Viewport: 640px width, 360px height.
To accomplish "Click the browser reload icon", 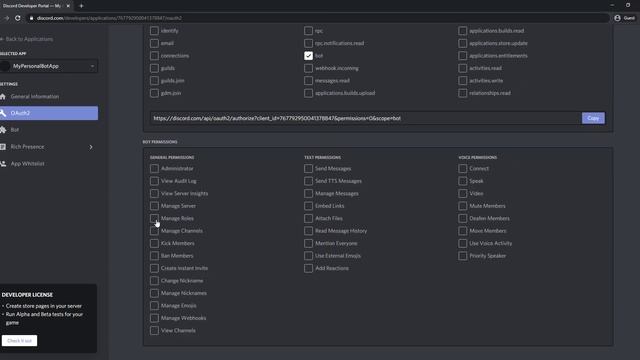I will coord(18,18).
